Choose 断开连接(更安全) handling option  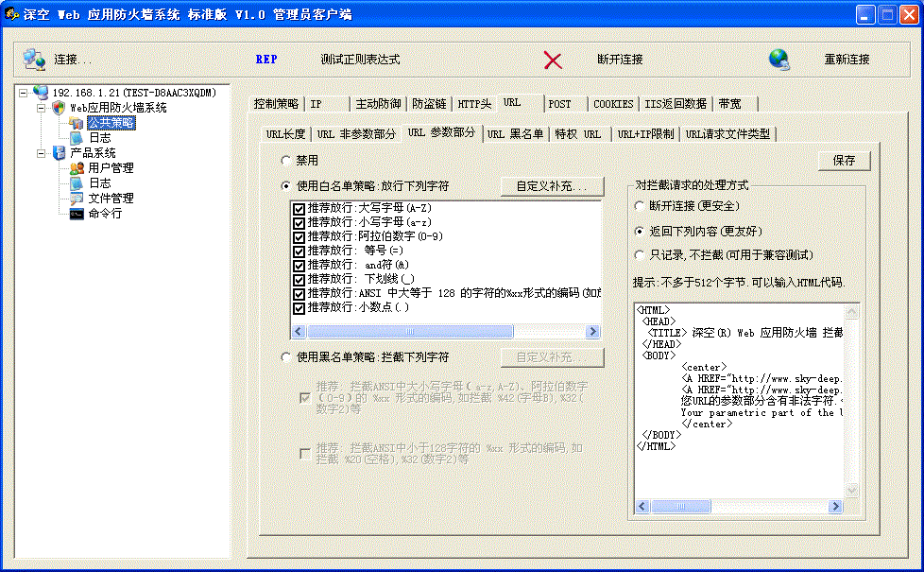[639, 206]
